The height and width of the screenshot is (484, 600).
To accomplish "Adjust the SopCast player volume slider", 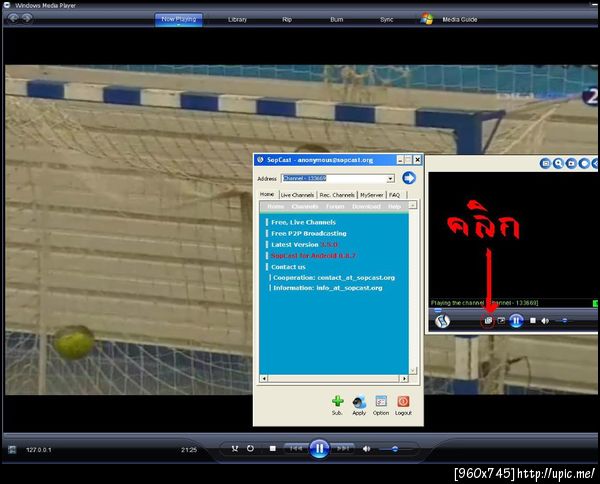I will click(564, 321).
